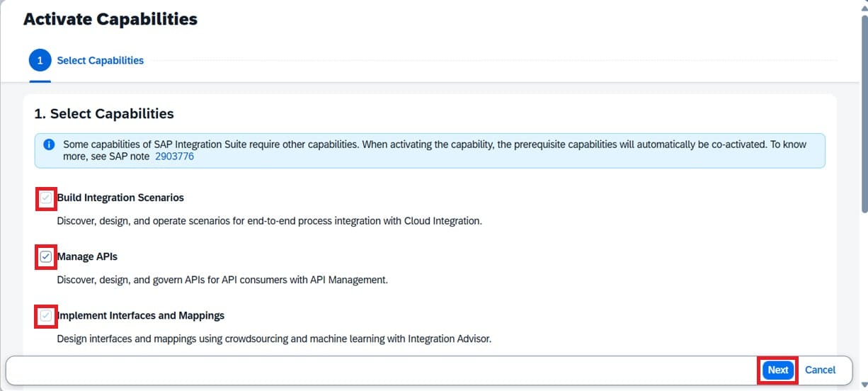Click the Implement Interfaces and Mappings label

point(141,315)
